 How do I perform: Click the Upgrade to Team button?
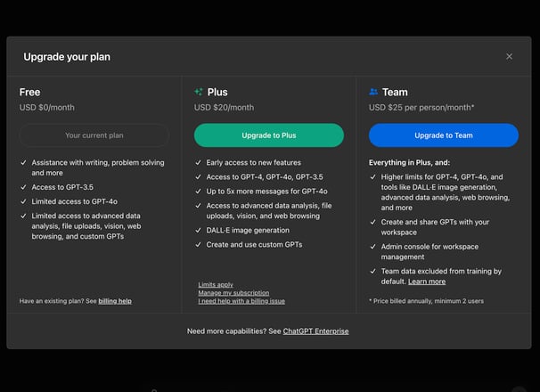click(x=444, y=135)
